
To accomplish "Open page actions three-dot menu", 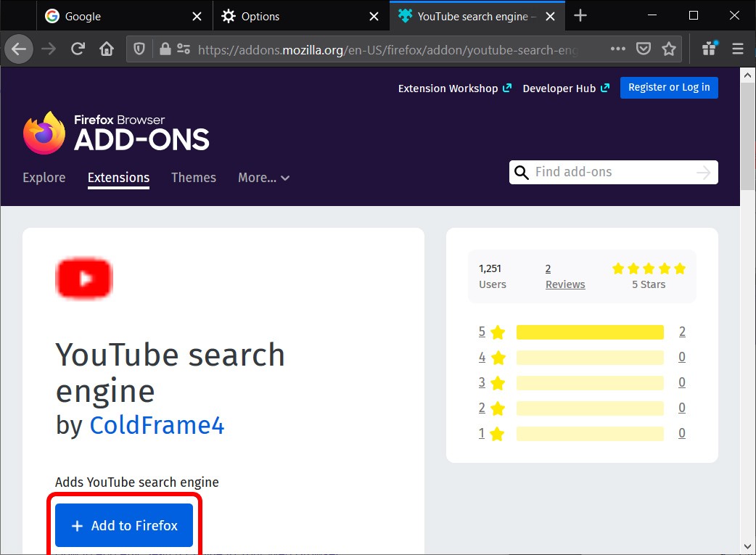I will (x=617, y=49).
